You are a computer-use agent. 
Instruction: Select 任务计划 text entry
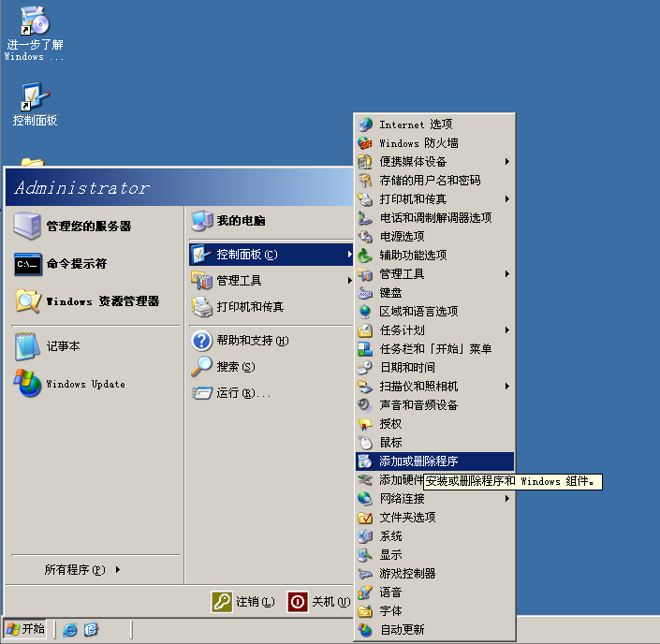[x=402, y=330]
